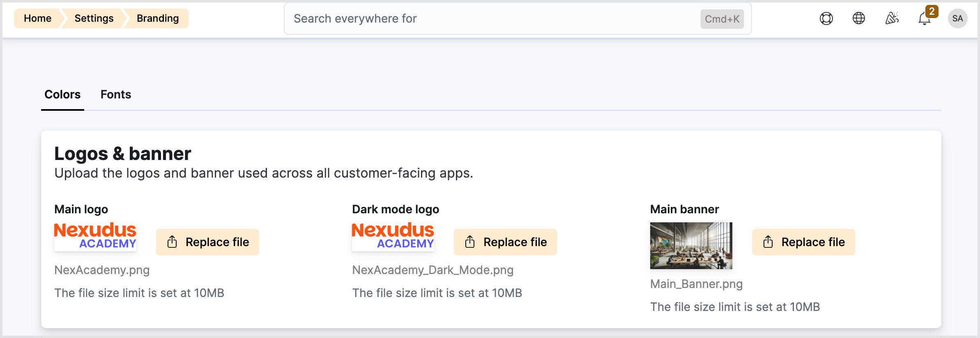Click the Main logo label

point(81,209)
